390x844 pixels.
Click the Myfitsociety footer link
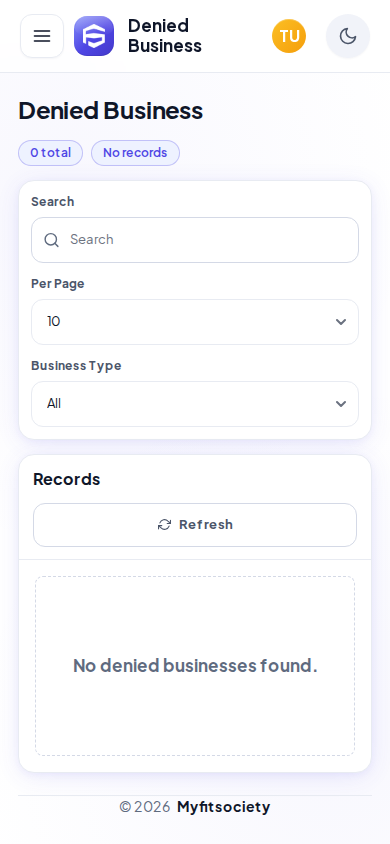click(224, 807)
